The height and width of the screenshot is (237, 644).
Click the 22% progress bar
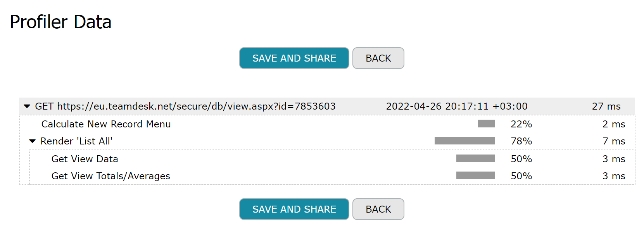(x=486, y=124)
